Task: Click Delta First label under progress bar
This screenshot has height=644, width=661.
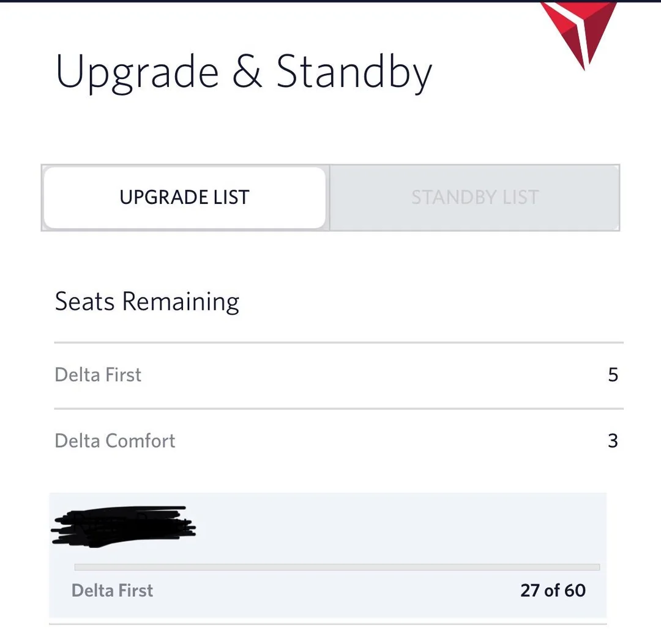Action: click(x=112, y=591)
